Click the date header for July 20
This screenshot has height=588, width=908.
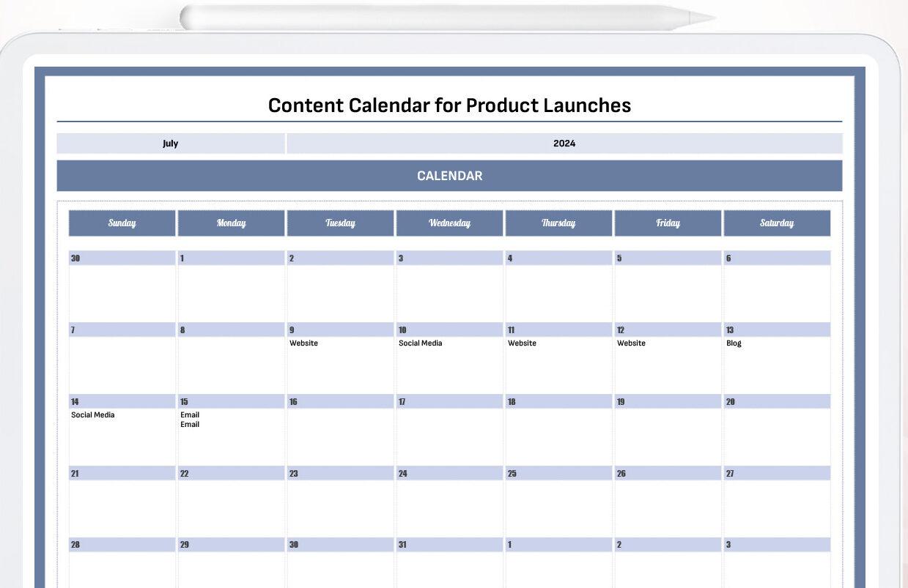777,401
